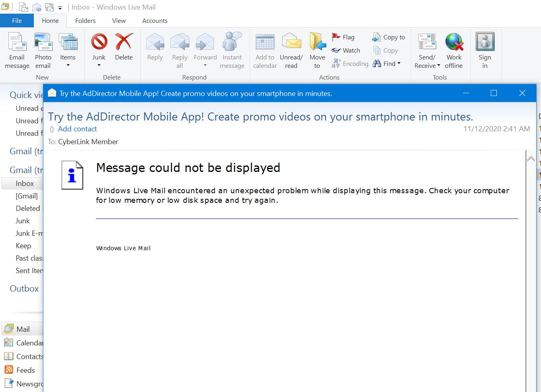The image size is (541, 392).
Task: Click the Copy command
Action: 385,50
